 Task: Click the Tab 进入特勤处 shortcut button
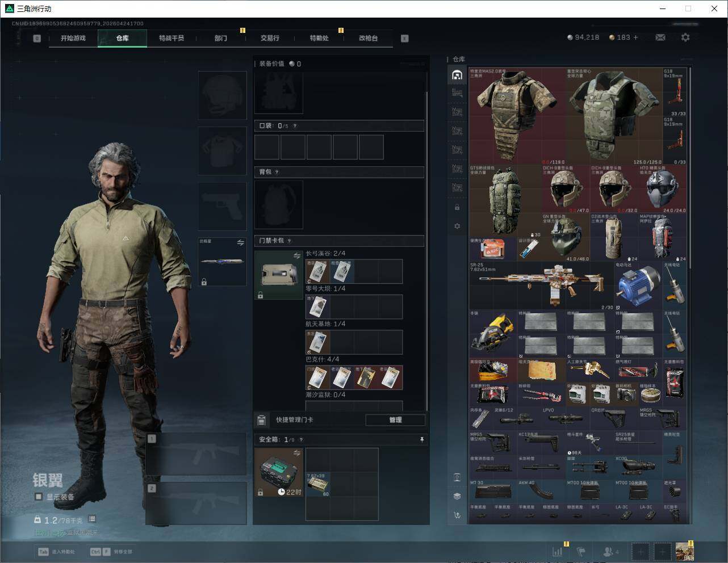(56, 552)
